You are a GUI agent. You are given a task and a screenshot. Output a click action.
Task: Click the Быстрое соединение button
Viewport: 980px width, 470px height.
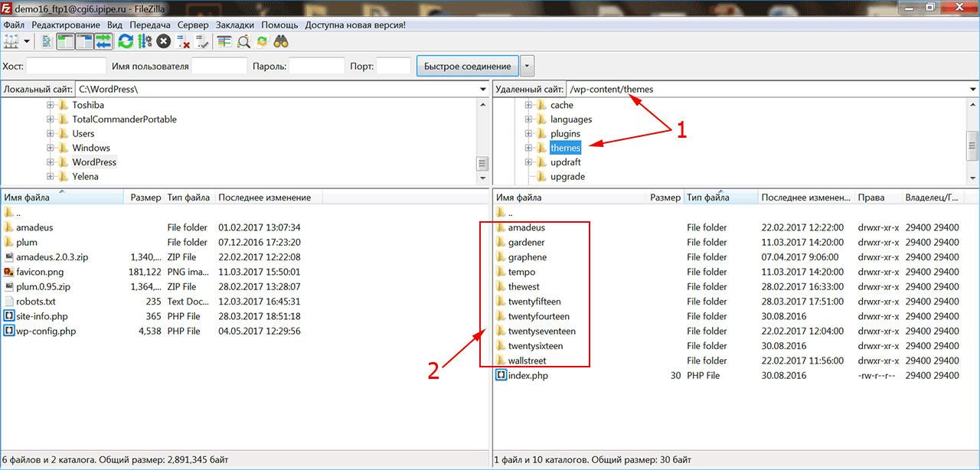pyautogui.click(x=467, y=66)
